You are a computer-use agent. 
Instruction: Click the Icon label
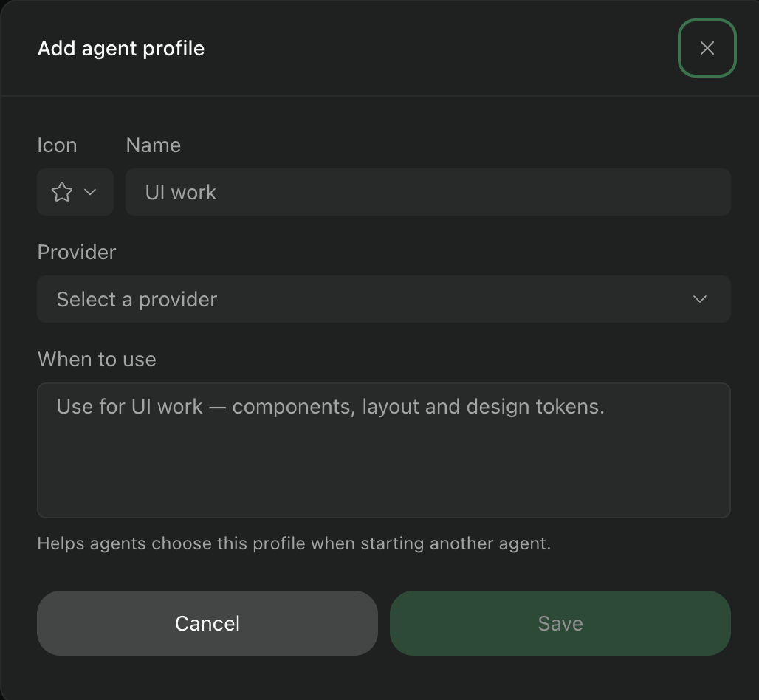[x=57, y=145]
